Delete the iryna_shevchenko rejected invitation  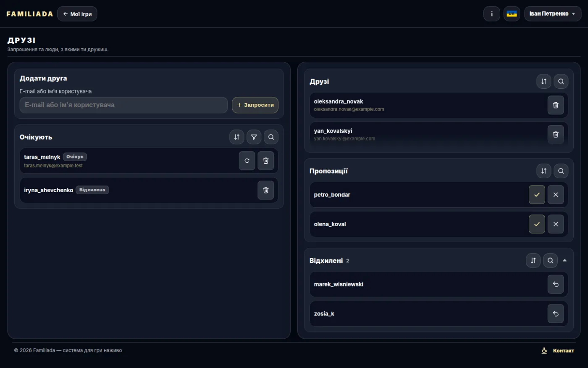pyautogui.click(x=266, y=190)
